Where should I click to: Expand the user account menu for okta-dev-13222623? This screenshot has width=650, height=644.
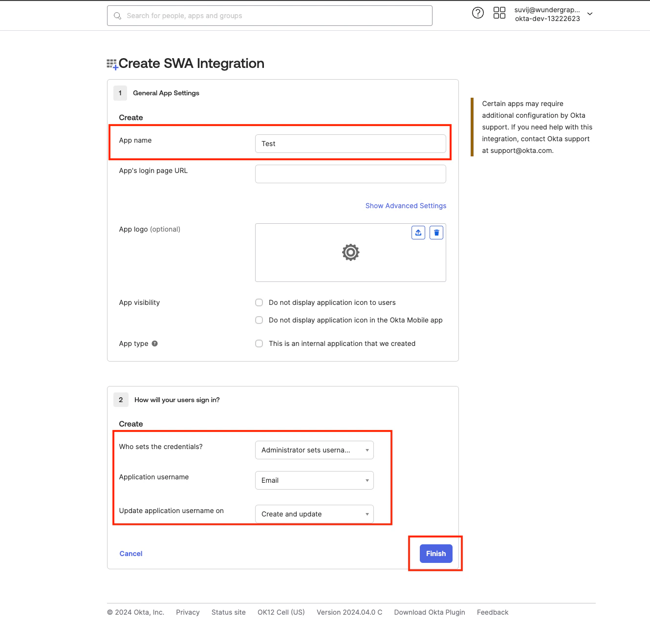tap(590, 14)
